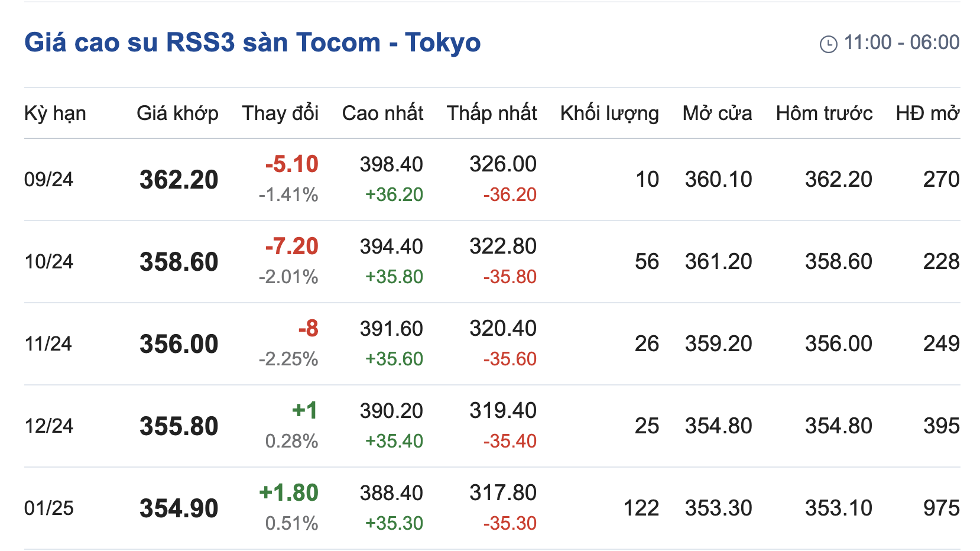Select the 10/24 matched price 358.60

coord(179,262)
